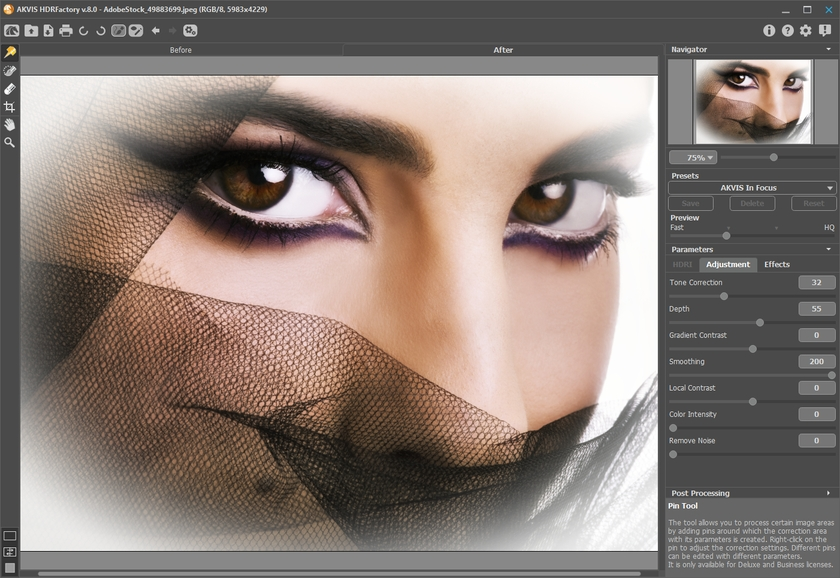Image resolution: width=840 pixels, height=578 pixels.
Task: Pick the Zoom magnifier tool
Action: tap(10, 143)
